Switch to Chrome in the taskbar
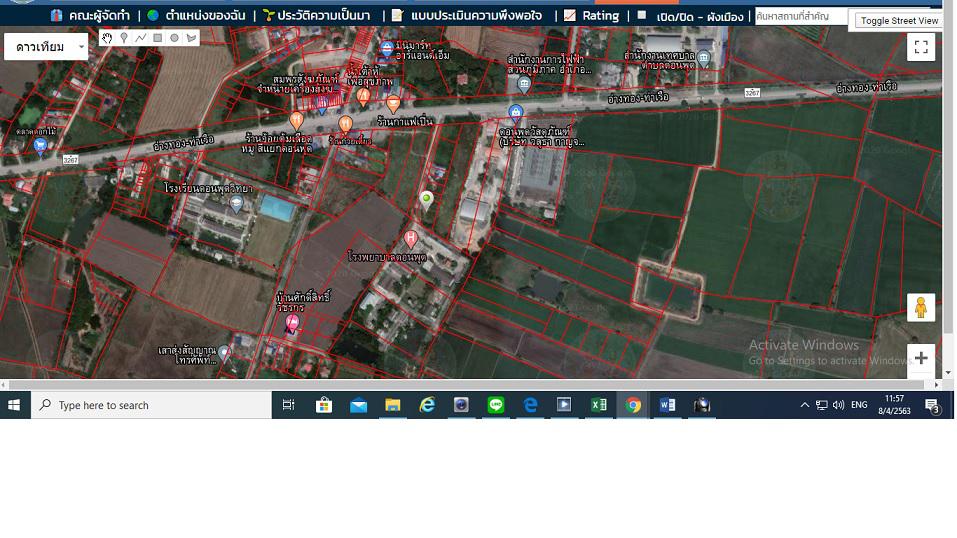This screenshot has height=538, width=957. pyautogui.click(x=633, y=405)
